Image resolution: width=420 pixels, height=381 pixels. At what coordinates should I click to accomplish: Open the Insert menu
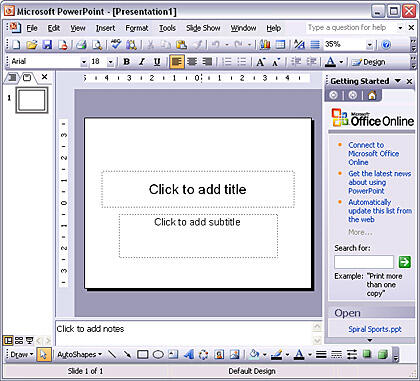[105, 28]
